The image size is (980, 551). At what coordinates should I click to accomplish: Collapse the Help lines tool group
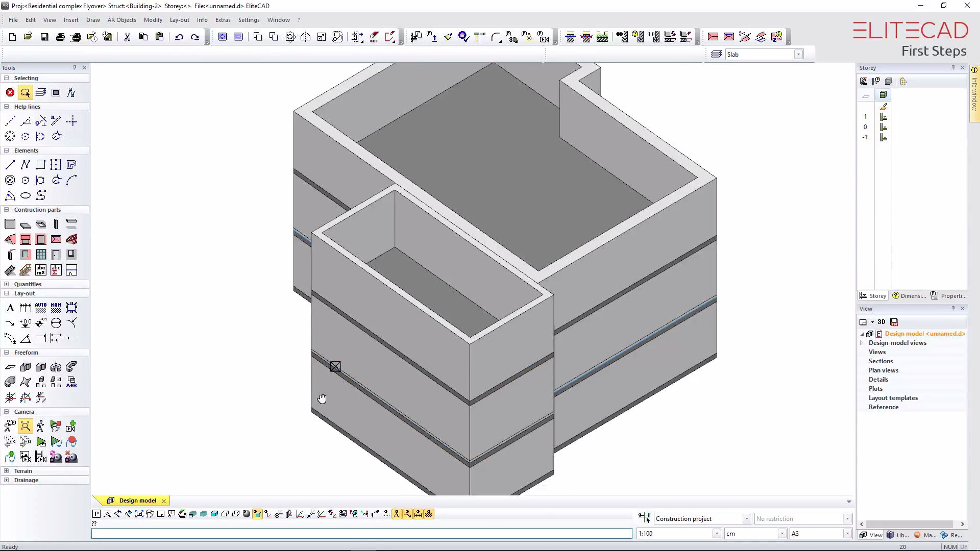click(x=7, y=107)
